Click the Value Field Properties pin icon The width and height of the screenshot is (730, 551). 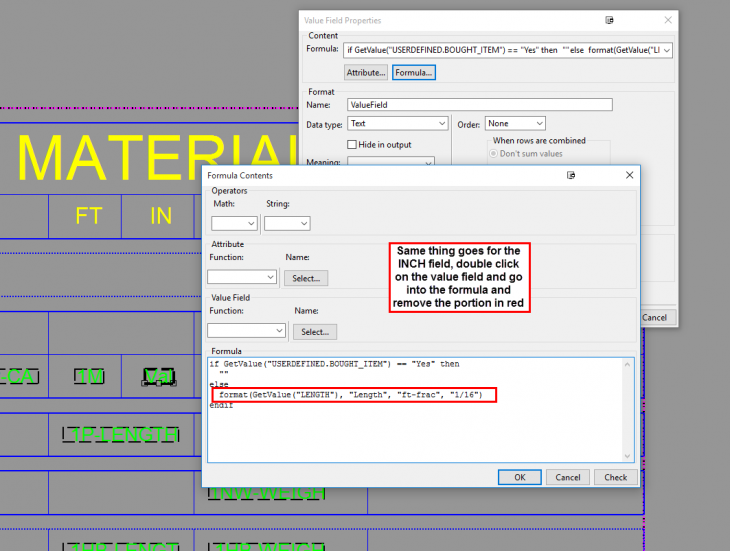(609, 20)
